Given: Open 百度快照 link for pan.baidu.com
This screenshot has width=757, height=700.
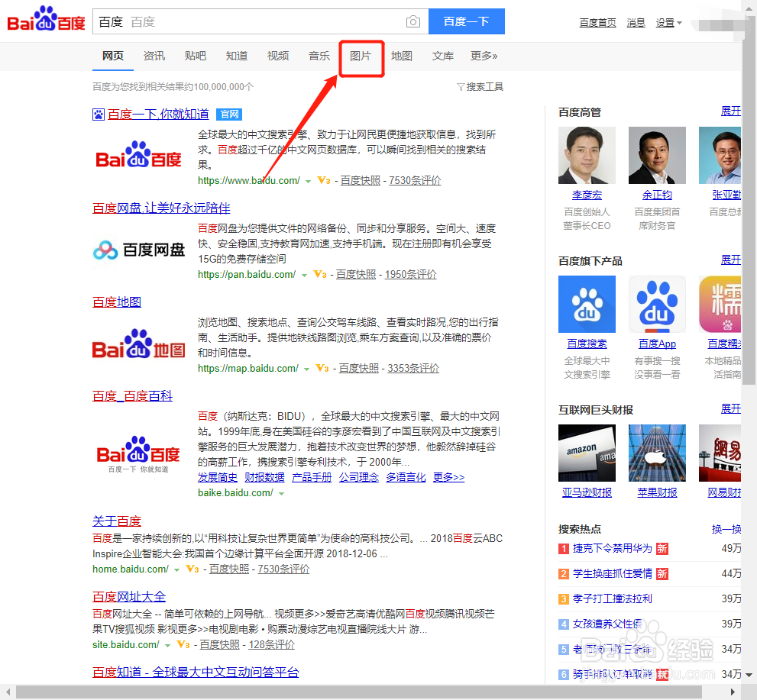Looking at the screenshot, I should pyautogui.click(x=356, y=275).
